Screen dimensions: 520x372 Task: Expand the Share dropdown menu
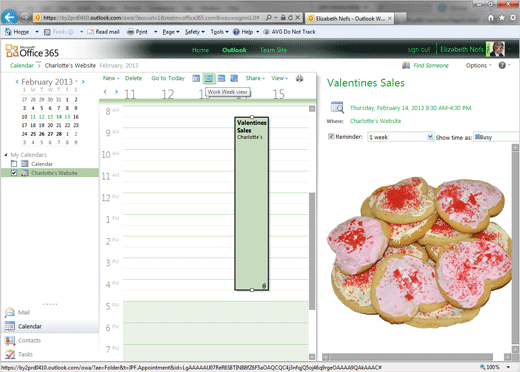(x=255, y=78)
